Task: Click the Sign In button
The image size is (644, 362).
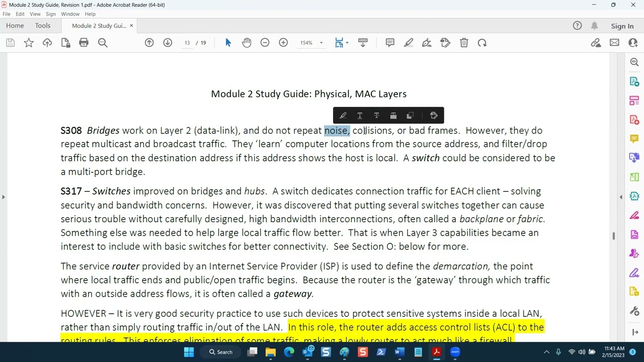Action: pyautogui.click(x=622, y=26)
